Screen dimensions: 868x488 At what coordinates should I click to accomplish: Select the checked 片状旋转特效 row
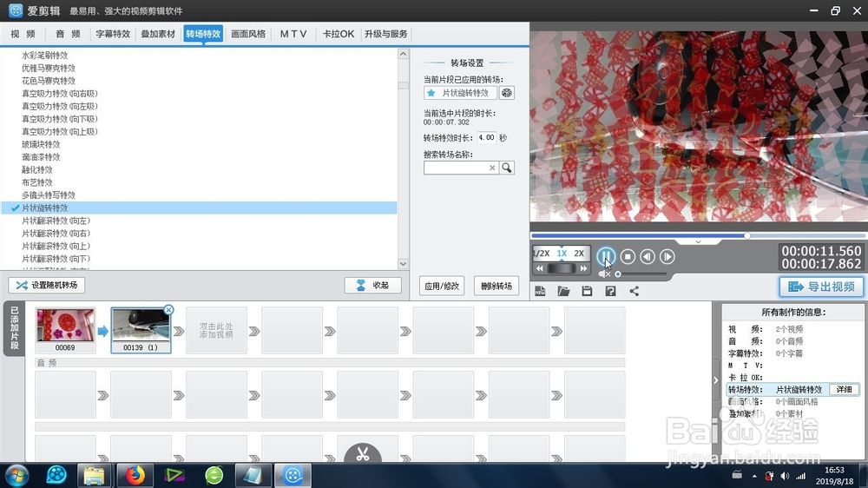pos(200,208)
